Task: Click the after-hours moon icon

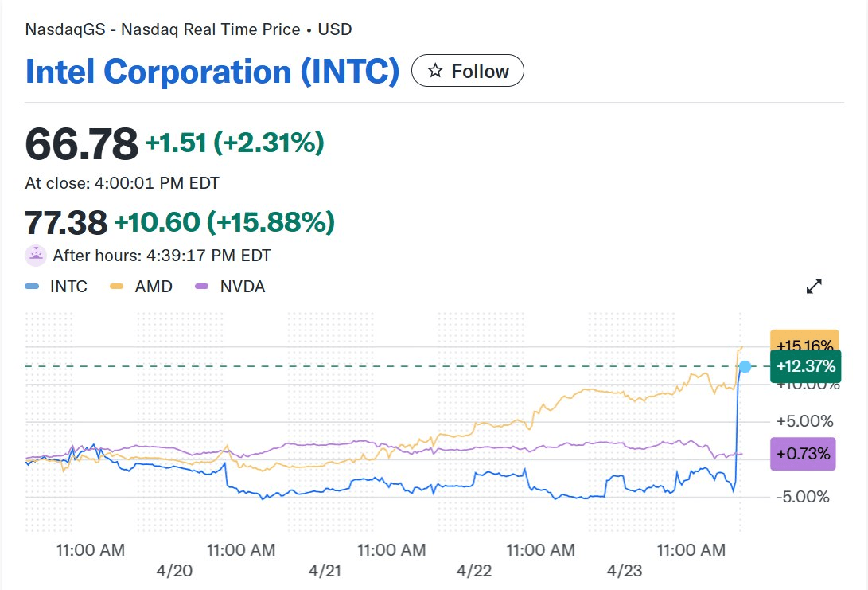Action: pos(36,256)
